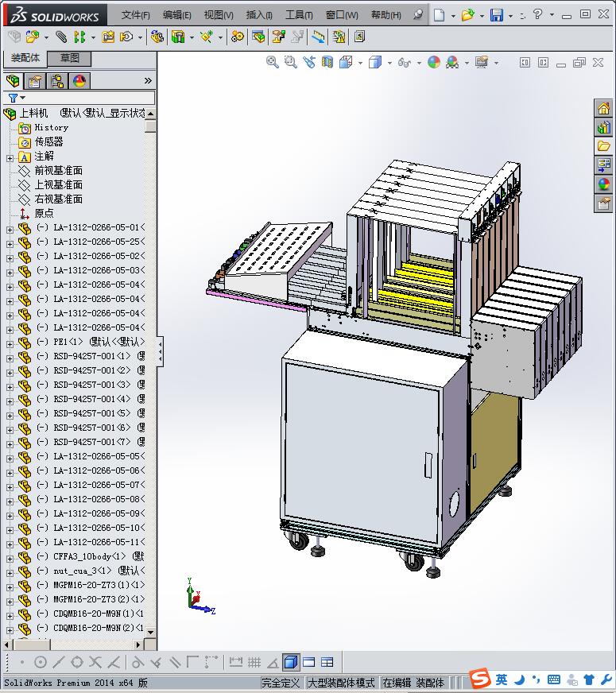Switch to the 草图 tab
This screenshot has height=693, width=616.
click(x=69, y=58)
